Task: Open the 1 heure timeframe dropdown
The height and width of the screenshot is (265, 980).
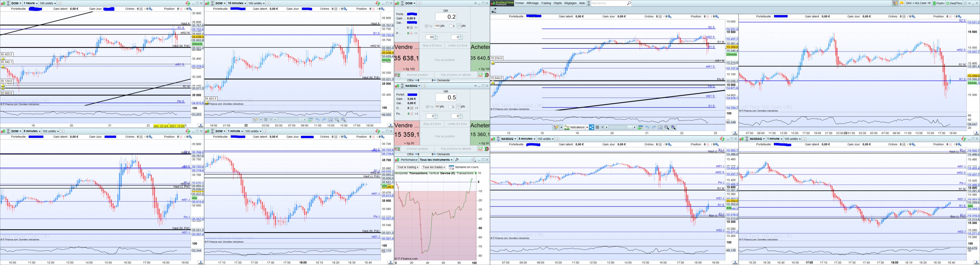Action: pyautogui.click(x=30, y=3)
